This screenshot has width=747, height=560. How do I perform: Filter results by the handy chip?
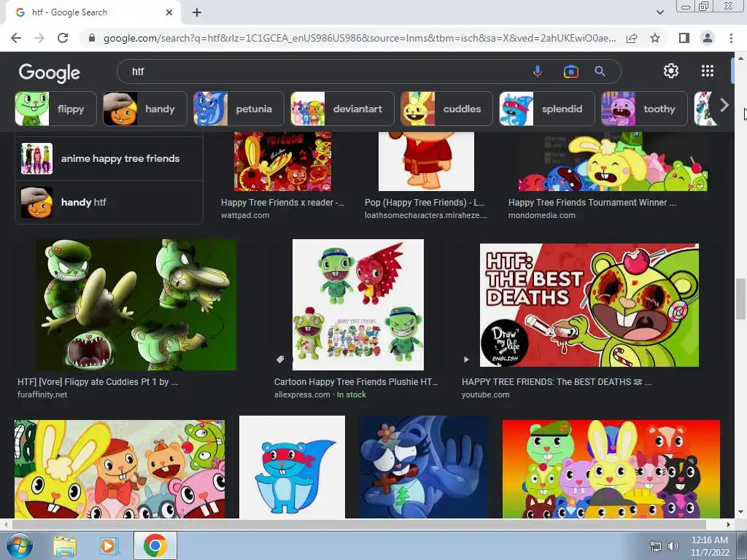(145, 109)
